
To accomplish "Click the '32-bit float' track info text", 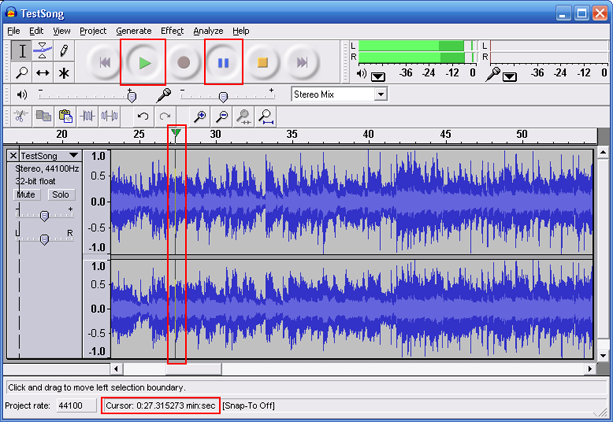I will (35, 181).
